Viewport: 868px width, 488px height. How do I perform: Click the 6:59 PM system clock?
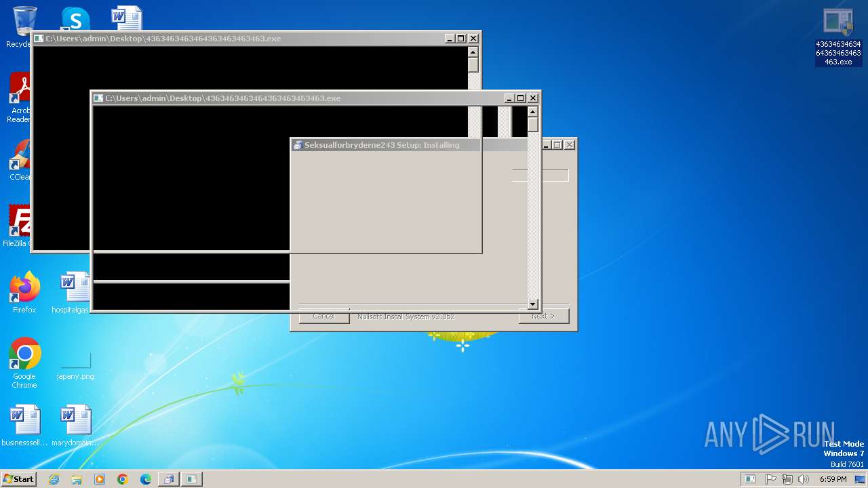(833, 479)
